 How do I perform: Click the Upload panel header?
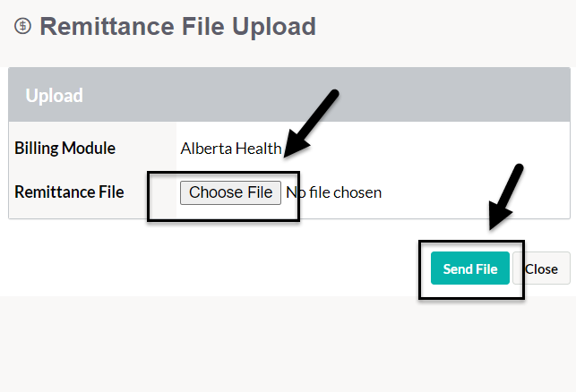tap(288, 95)
